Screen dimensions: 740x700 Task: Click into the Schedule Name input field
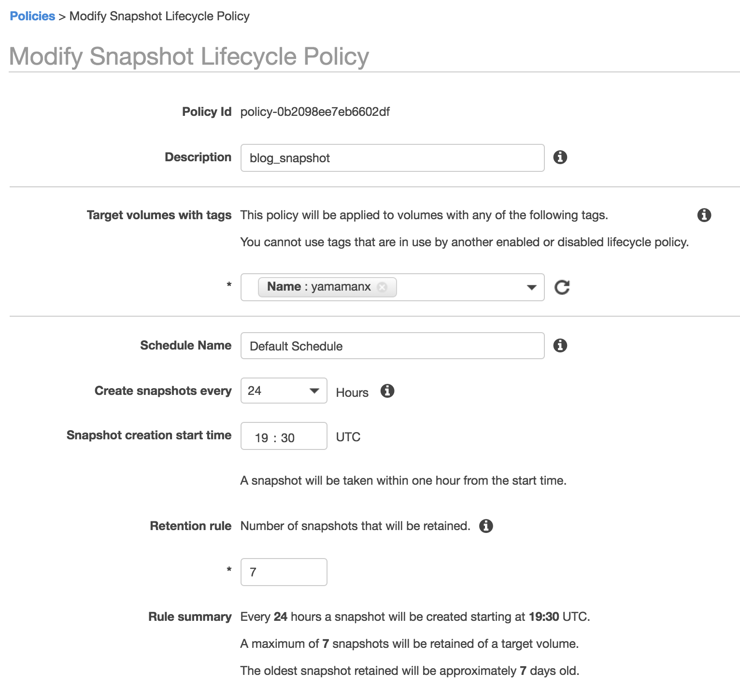[x=392, y=346]
